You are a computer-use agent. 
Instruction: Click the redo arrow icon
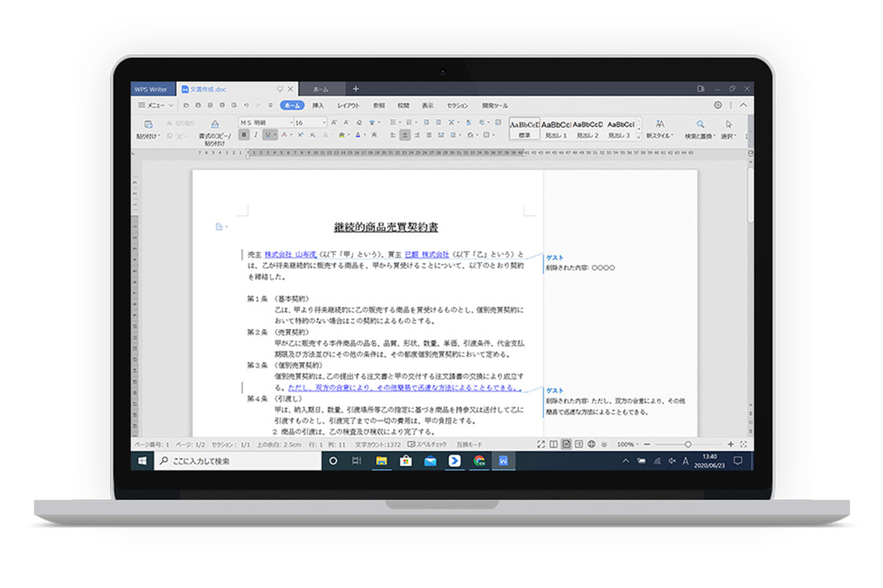[258, 105]
